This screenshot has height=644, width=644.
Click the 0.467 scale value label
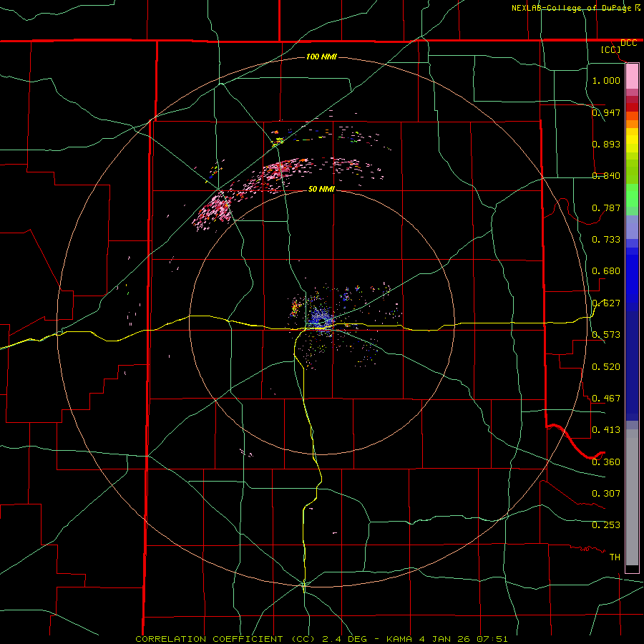pyautogui.click(x=606, y=398)
